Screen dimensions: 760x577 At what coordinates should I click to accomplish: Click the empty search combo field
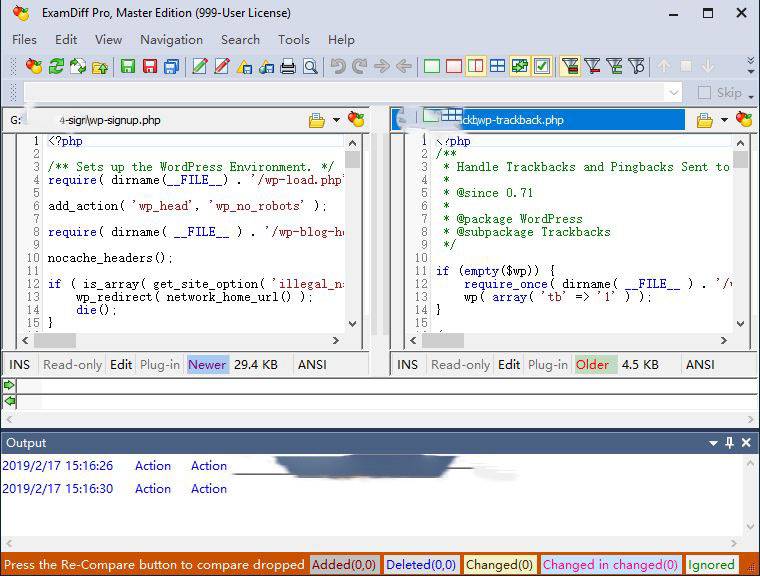[344, 92]
